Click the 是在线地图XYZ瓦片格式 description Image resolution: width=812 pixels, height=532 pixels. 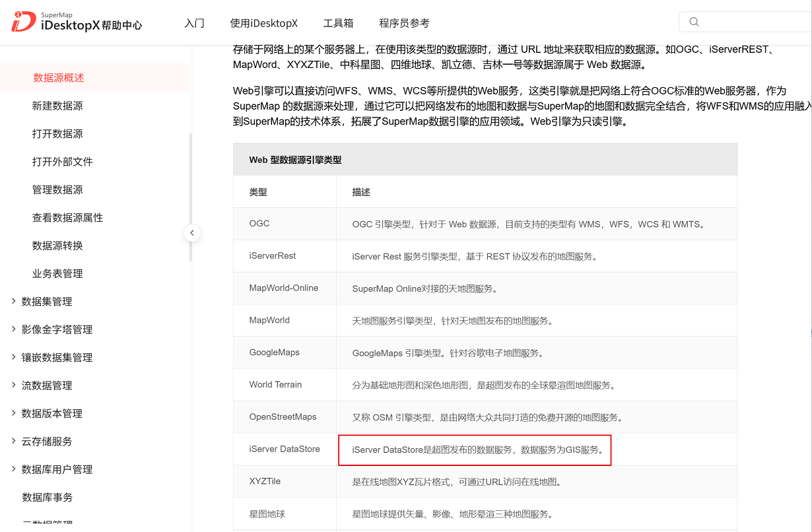457,482
